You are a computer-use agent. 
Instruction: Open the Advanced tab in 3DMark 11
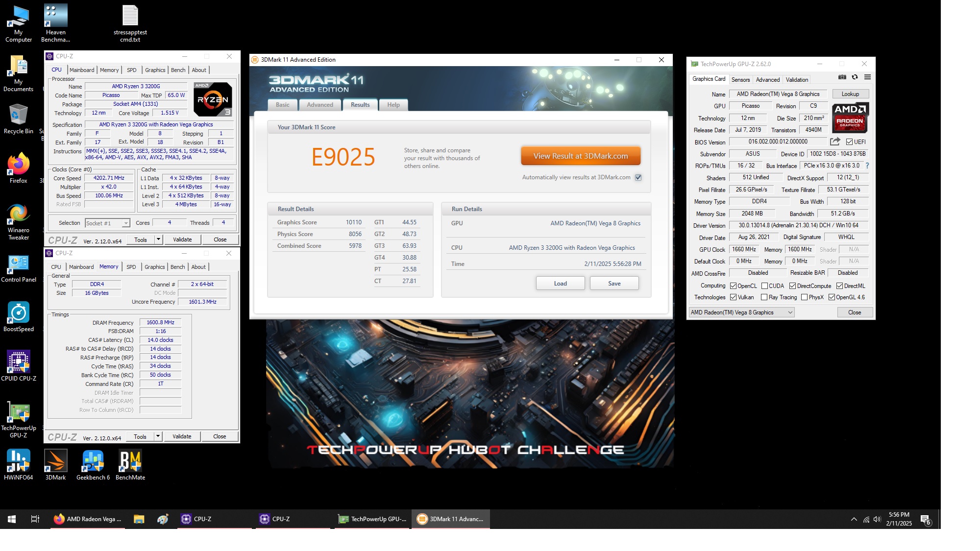point(320,105)
